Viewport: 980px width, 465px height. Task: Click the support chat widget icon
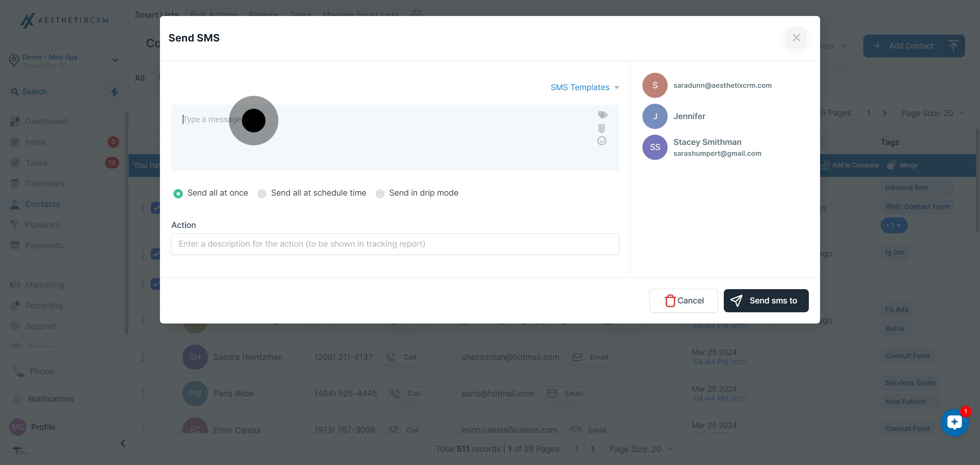coord(954,422)
